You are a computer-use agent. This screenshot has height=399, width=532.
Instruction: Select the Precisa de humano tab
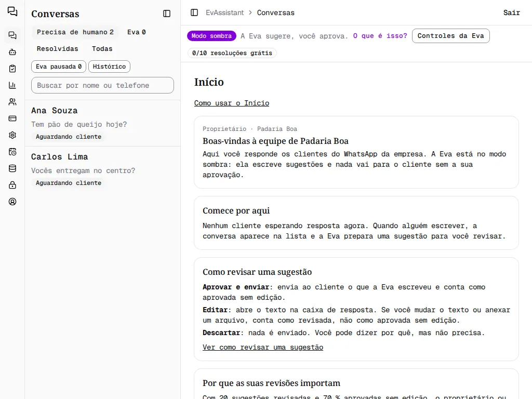(x=75, y=32)
